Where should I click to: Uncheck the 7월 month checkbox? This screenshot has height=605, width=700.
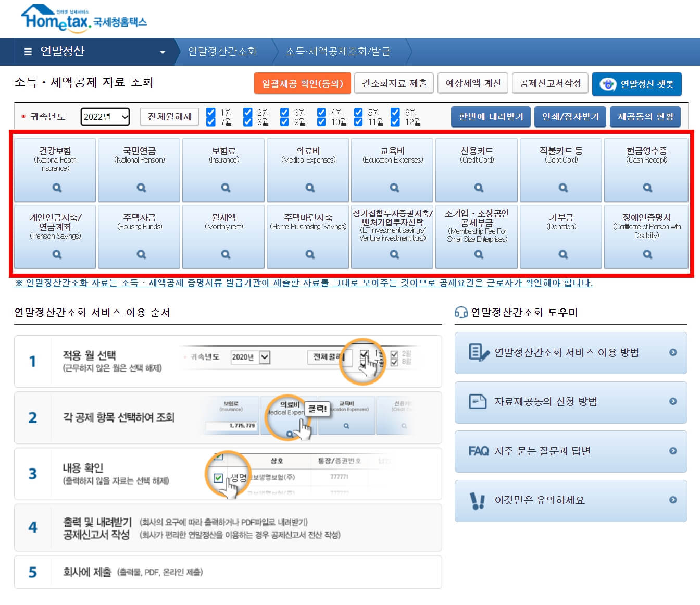pos(210,121)
